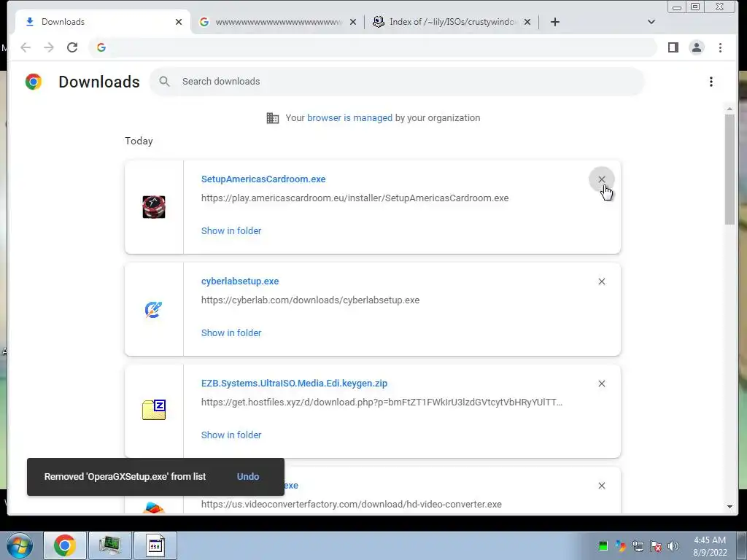Open the 'browser is managed' link
This screenshot has width=747, height=560.
tap(349, 117)
